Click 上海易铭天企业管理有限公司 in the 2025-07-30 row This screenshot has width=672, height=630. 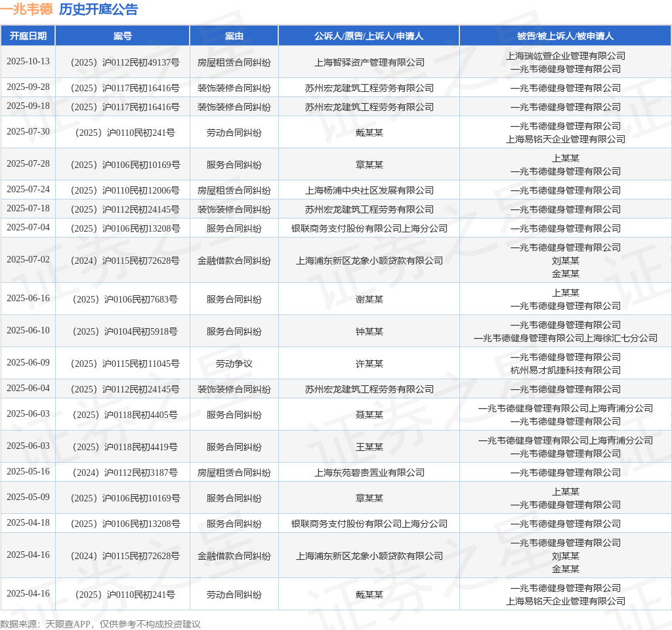click(565, 139)
